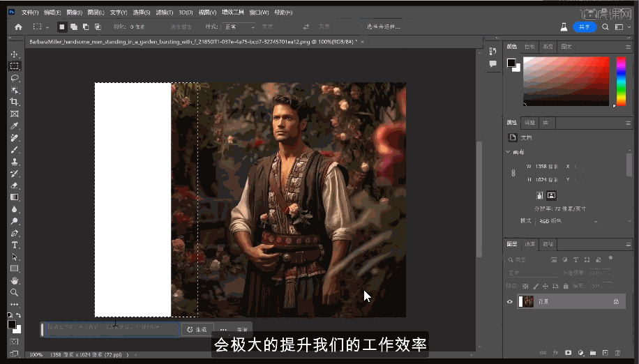Create new adjustment layer icon
The image size is (639, 364).
tap(580, 353)
